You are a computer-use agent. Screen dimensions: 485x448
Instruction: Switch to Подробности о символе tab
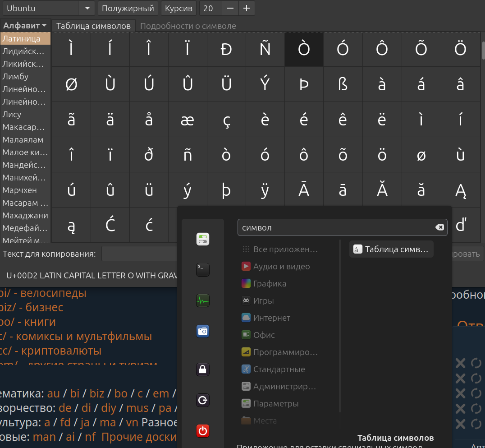(188, 26)
